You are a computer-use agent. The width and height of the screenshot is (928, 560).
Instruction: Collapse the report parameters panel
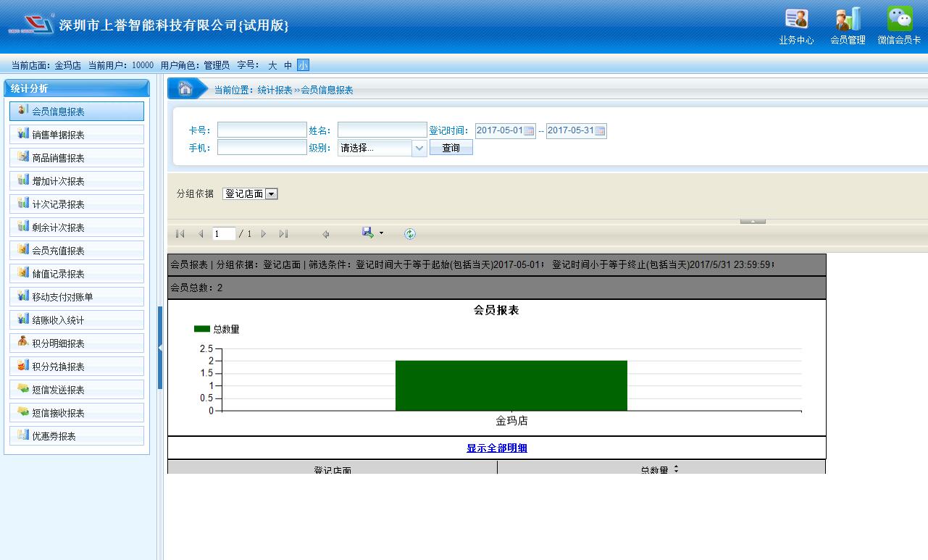click(753, 221)
